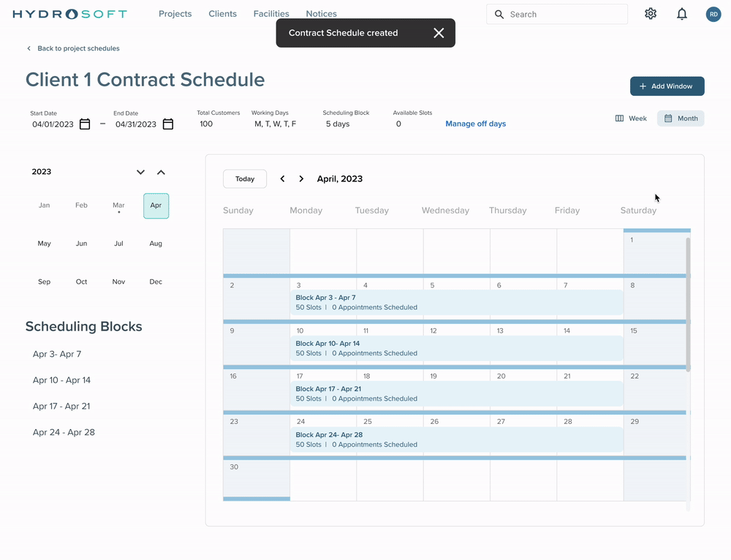Switch to Month view
The width and height of the screenshot is (731, 560).
681,118
